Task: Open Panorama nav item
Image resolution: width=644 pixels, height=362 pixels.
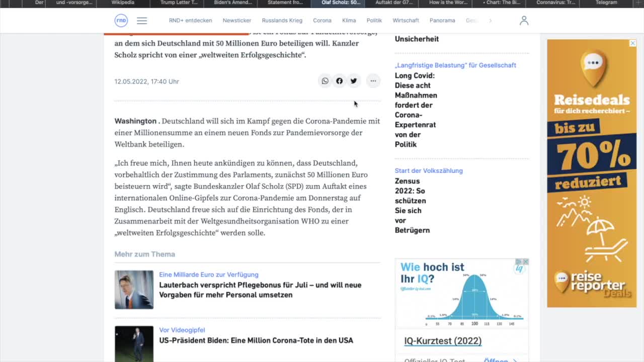Action: click(x=442, y=21)
